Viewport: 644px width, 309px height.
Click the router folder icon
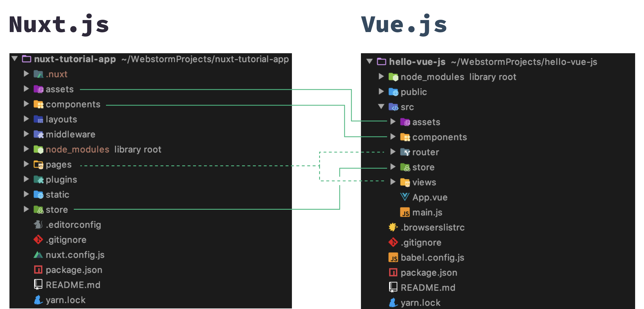405,152
